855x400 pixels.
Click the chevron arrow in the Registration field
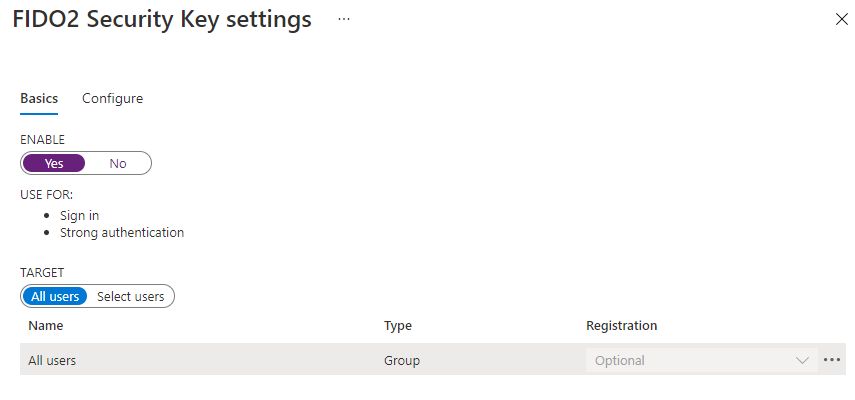click(x=802, y=360)
